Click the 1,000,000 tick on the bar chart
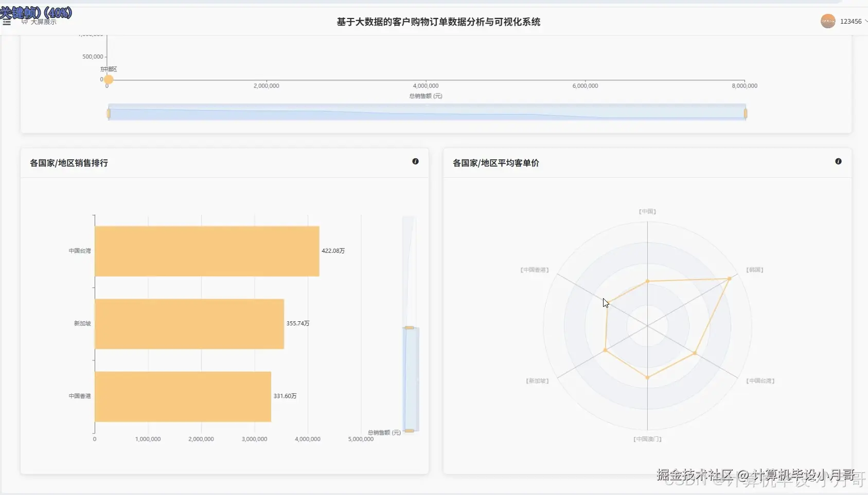Screen dimensions: 868x495 point(148,439)
